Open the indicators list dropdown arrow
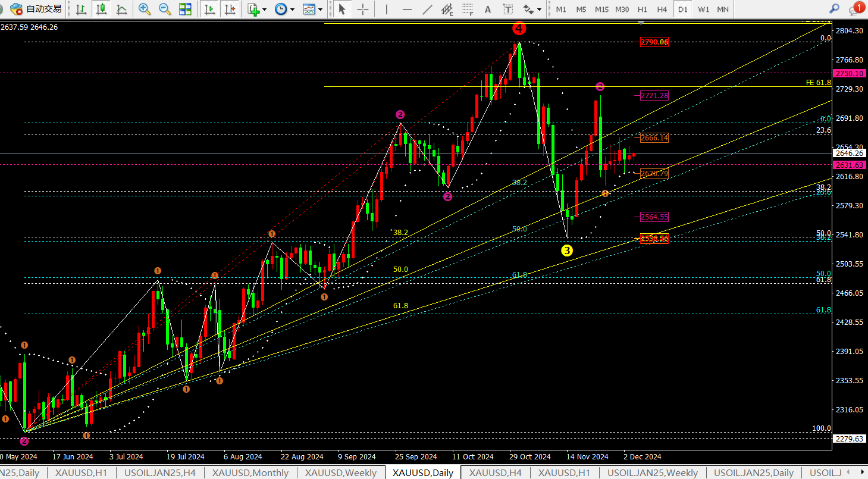The width and height of the screenshot is (868, 479). [264, 9]
